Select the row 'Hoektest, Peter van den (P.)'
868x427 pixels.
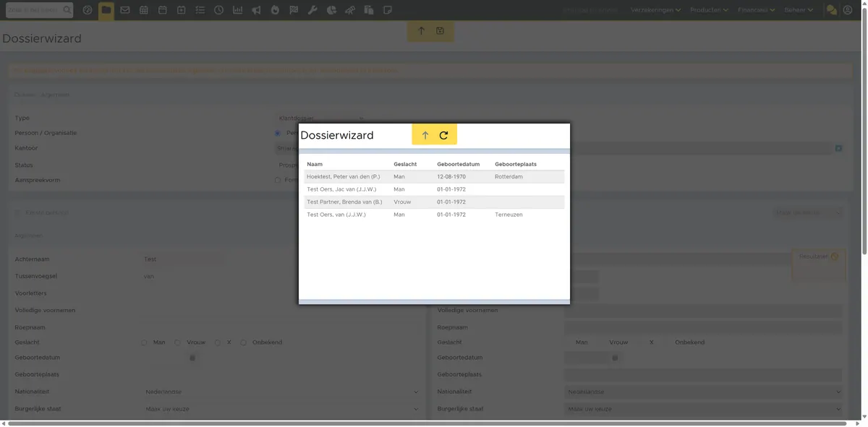pos(434,176)
